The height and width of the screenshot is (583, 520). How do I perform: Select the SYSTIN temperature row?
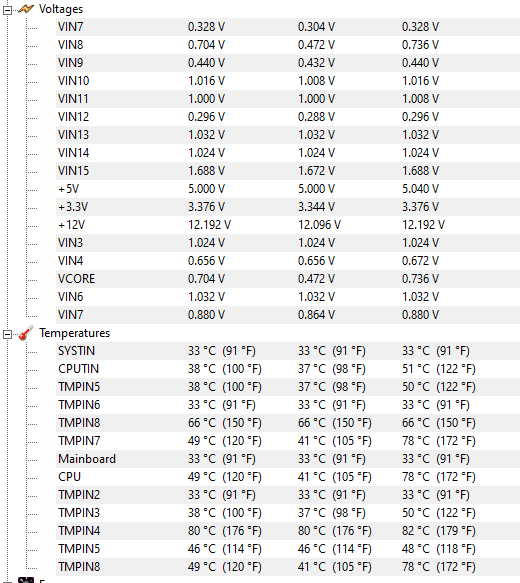coord(288,351)
